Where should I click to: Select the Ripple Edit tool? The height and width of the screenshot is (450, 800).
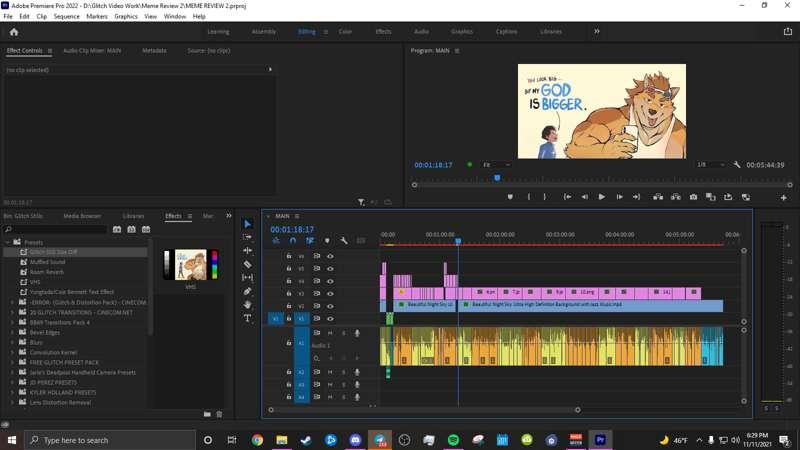point(247,251)
